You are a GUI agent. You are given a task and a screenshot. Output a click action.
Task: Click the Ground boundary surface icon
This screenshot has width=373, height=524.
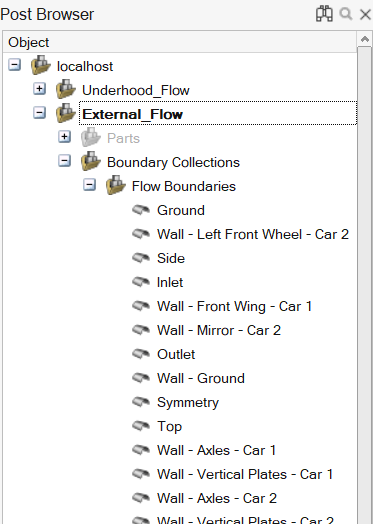pos(141,210)
